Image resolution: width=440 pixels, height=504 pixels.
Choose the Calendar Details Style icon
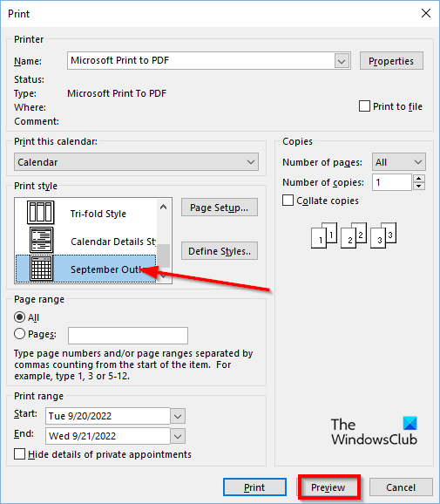pos(42,240)
